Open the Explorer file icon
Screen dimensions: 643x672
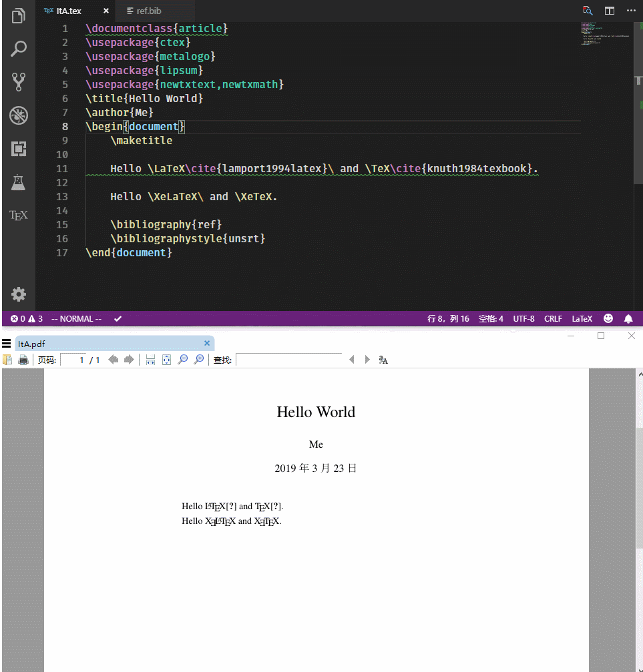tap(18, 15)
